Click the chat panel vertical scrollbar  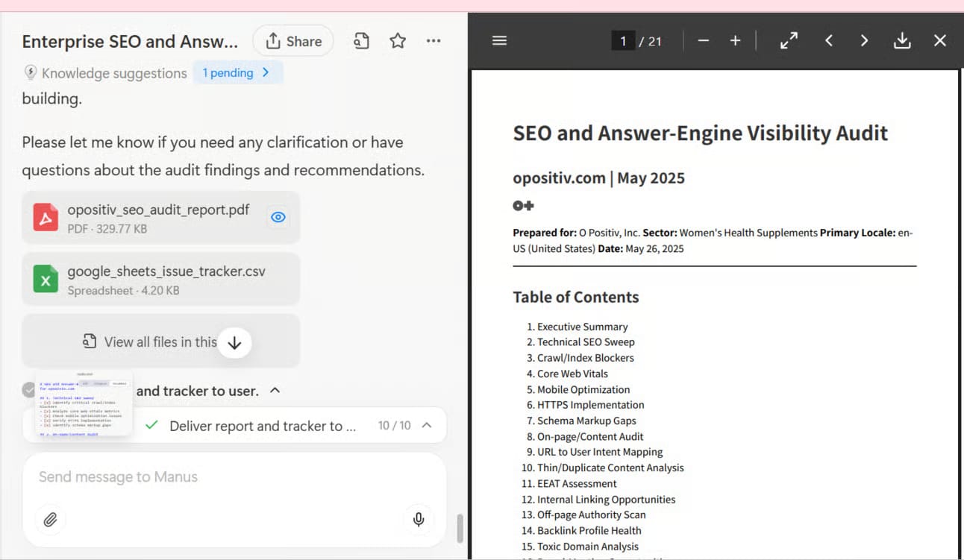(460, 528)
